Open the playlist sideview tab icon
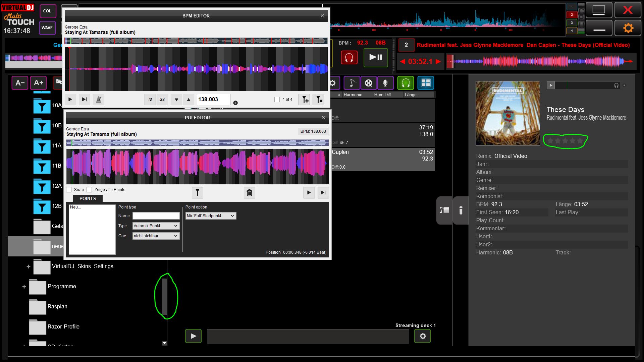 [x=444, y=210]
